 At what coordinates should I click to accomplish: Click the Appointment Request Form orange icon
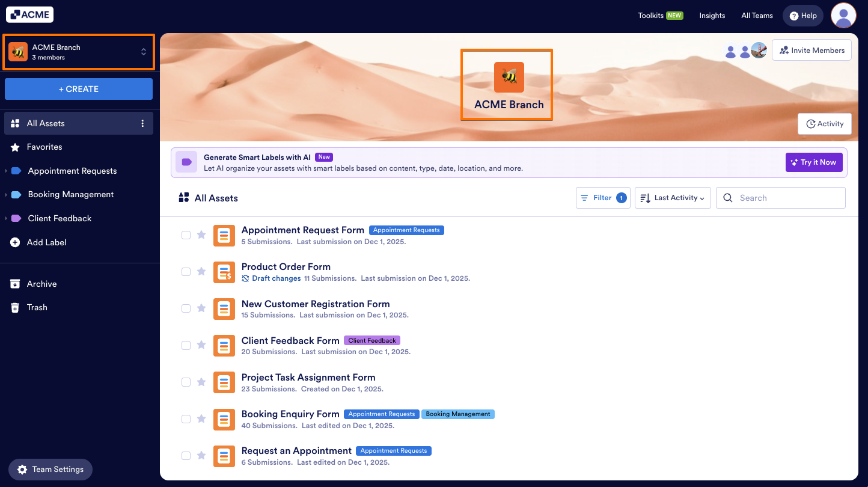click(224, 235)
